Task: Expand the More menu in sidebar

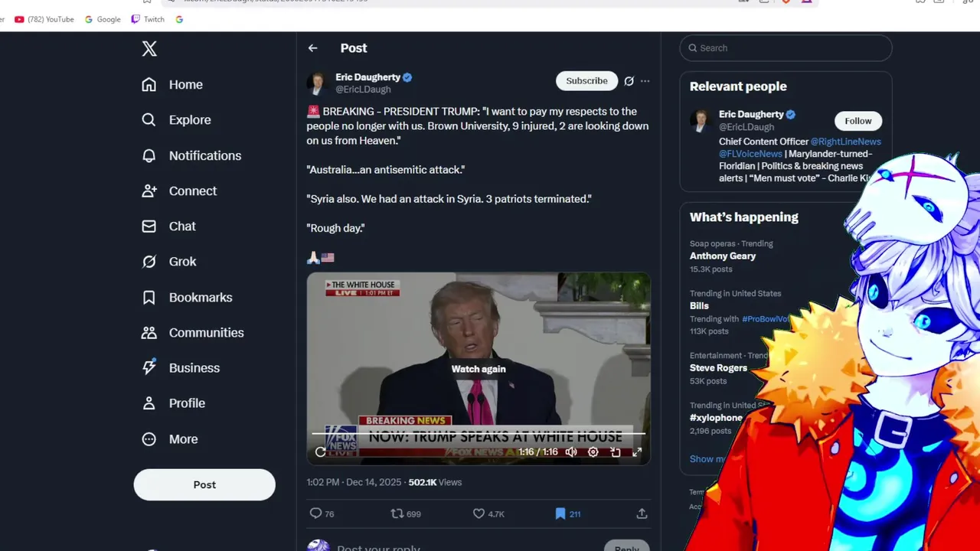Action: [x=170, y=439]
